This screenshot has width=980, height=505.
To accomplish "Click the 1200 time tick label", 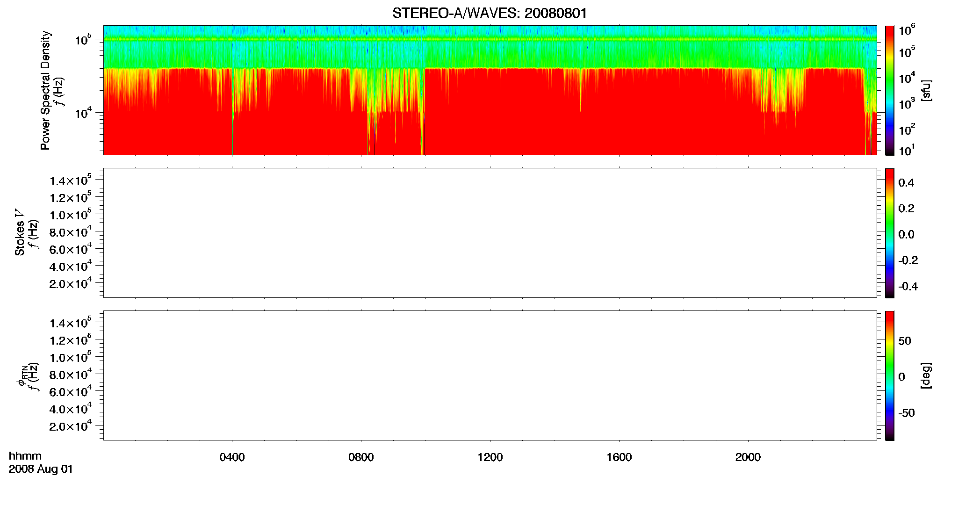I will [x=490, y=457].
